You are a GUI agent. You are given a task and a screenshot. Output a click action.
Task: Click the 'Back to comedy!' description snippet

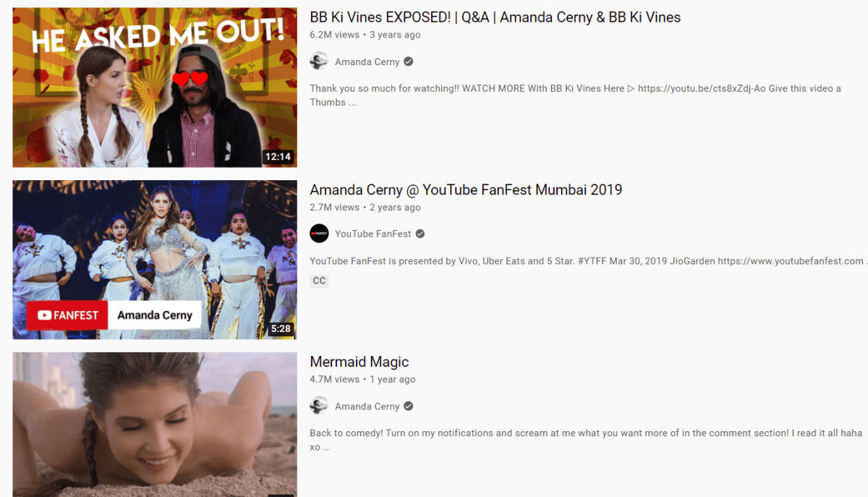tap(586, 440)
